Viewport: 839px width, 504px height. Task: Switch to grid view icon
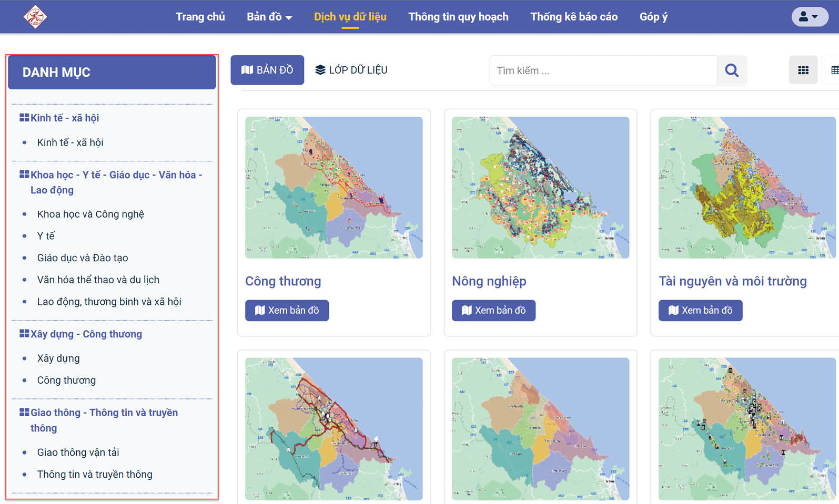point(803,70)
